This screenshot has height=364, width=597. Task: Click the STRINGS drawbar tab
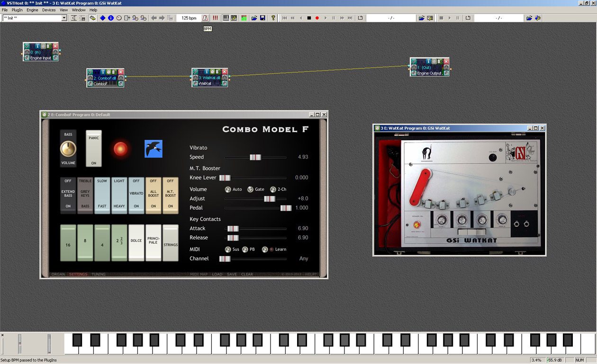[171, 243]
